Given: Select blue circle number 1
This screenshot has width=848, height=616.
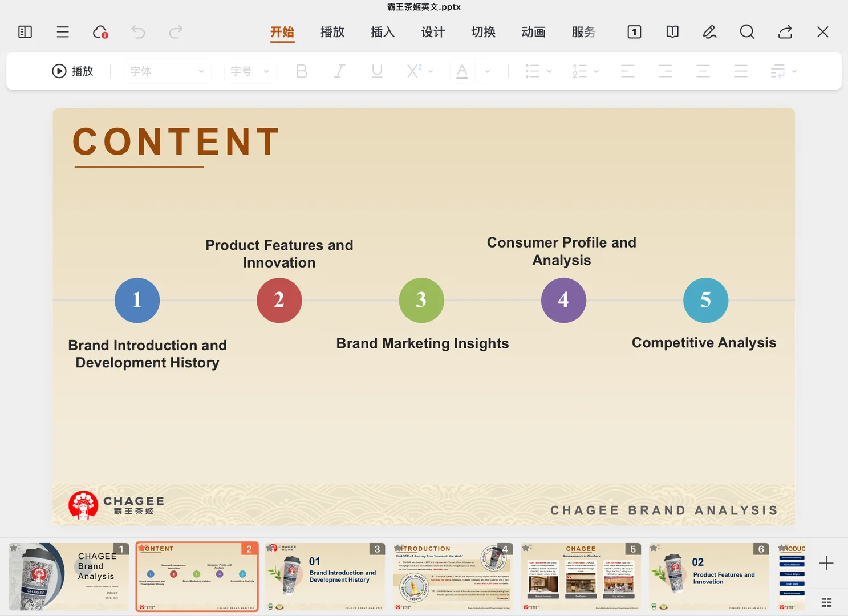Looking at the screenshot, I should tap(137, 300).
